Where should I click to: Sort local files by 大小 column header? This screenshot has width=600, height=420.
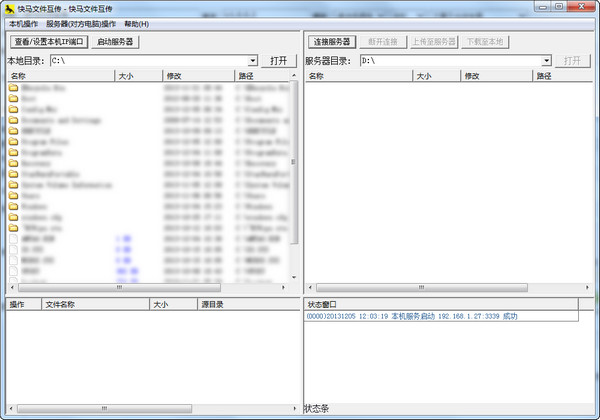pos(139,76)
